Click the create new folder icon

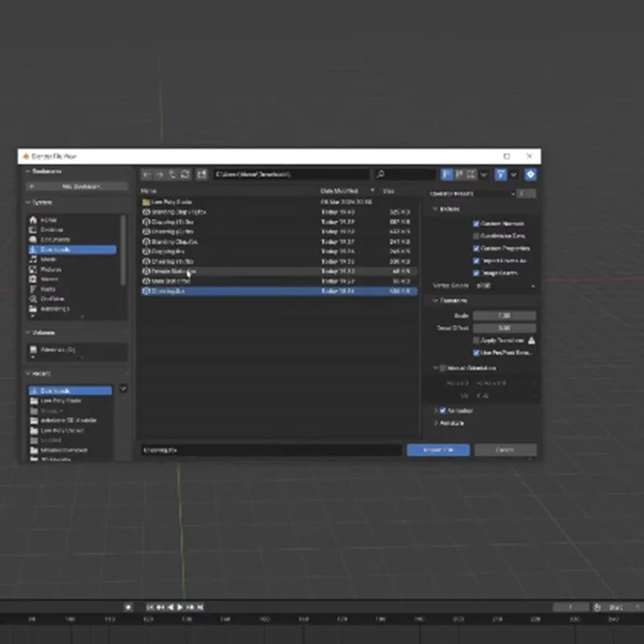[202, 174]
